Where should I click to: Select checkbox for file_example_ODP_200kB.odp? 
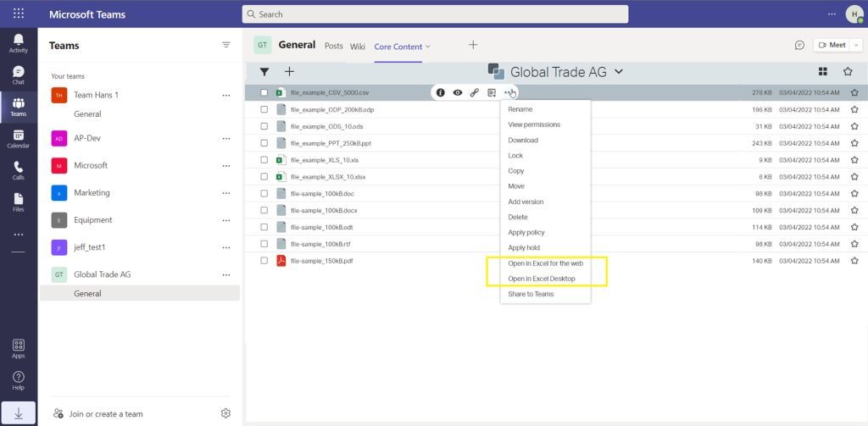tap(264, 109)
